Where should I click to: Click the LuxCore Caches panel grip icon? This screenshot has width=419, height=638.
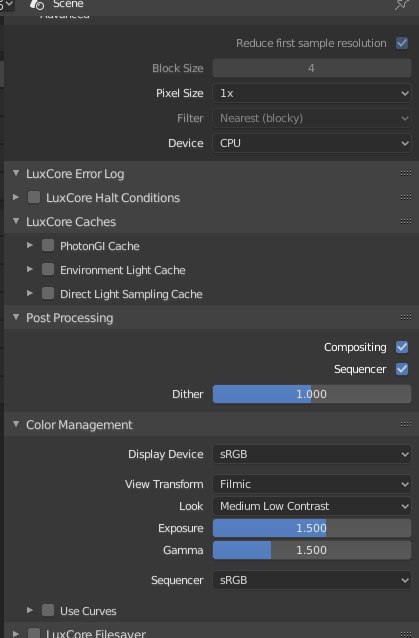406,222
